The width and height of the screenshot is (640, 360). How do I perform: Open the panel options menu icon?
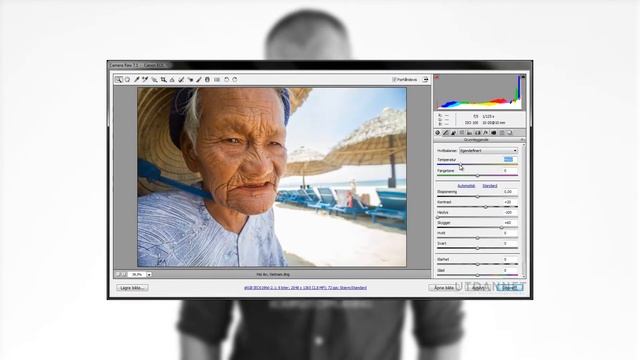point(522,140)
